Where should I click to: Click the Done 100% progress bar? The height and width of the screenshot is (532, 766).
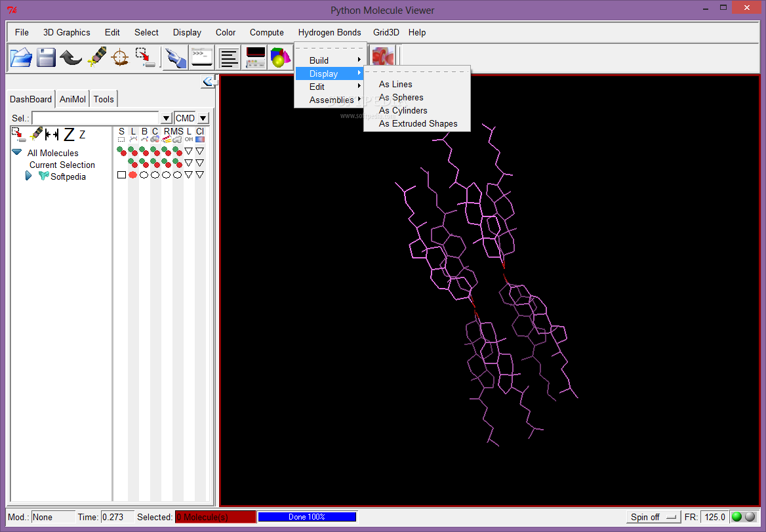[307, 517]
